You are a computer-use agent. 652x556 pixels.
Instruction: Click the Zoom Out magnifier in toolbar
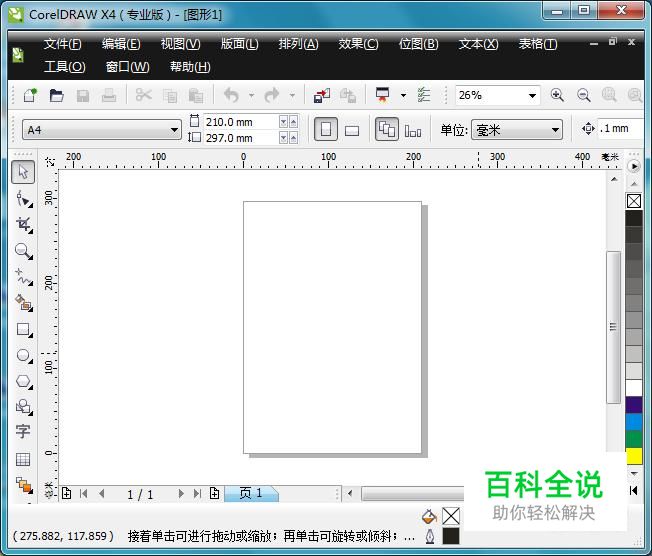pyautogui.click(x=583, y=95)
